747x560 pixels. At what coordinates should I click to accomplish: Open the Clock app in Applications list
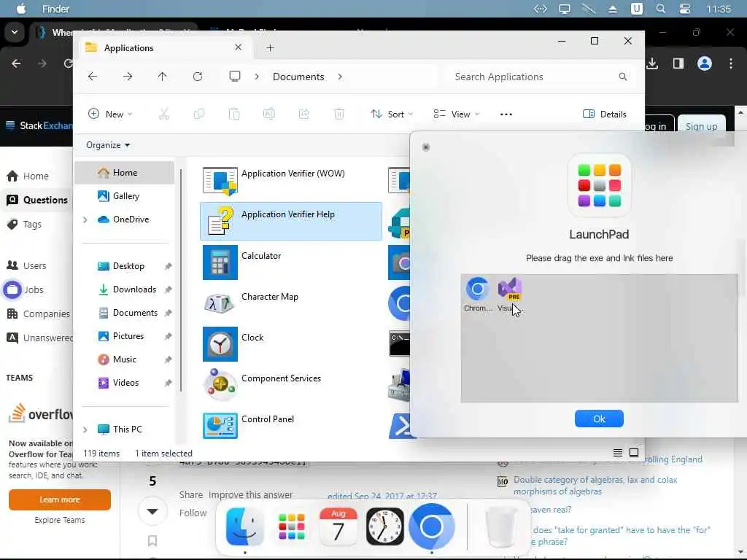point(290,344)
